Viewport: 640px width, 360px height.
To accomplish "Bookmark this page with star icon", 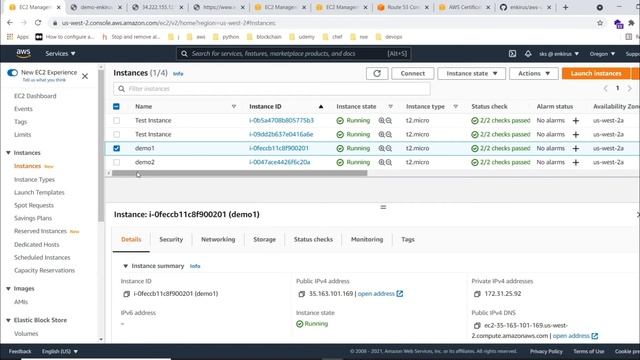I will (600, 23).
